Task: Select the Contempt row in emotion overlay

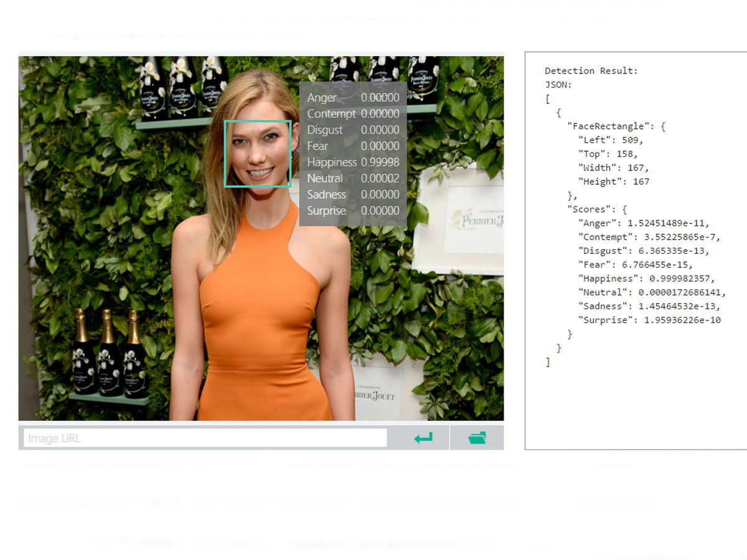Action: (353, 114)
